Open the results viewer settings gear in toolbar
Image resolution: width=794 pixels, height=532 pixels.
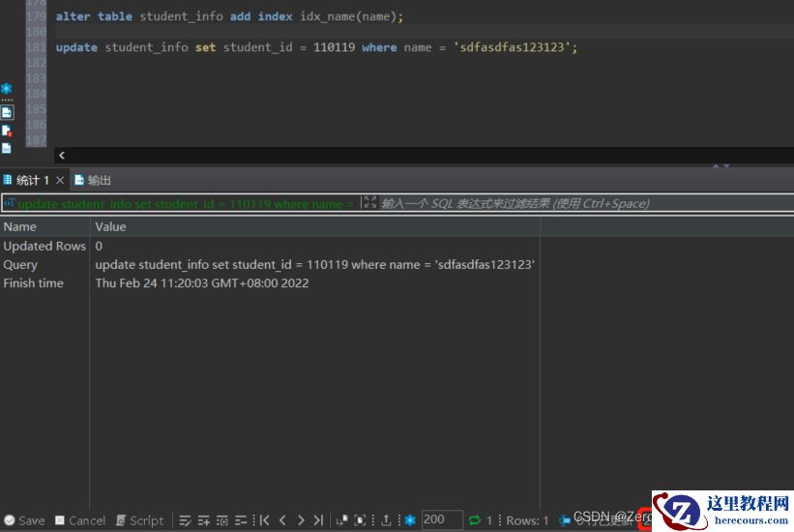pos(410,520)
